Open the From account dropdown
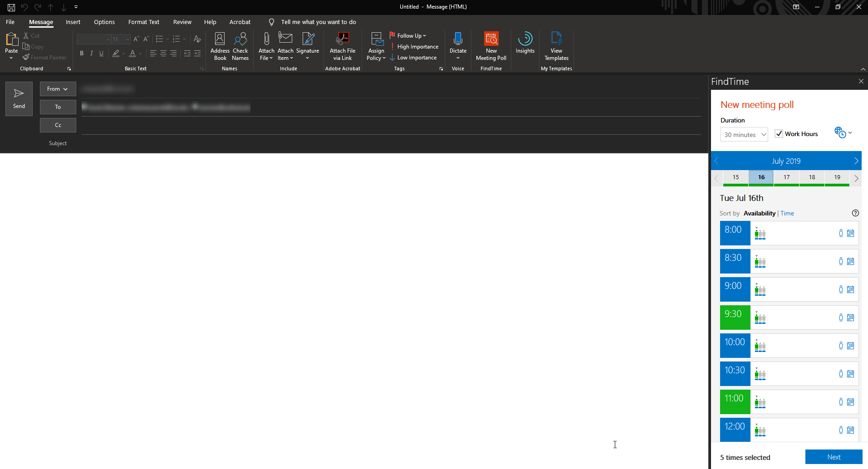The width and height of the screenshot is (868, 469). pyautogui.click(x=58, y=89)
